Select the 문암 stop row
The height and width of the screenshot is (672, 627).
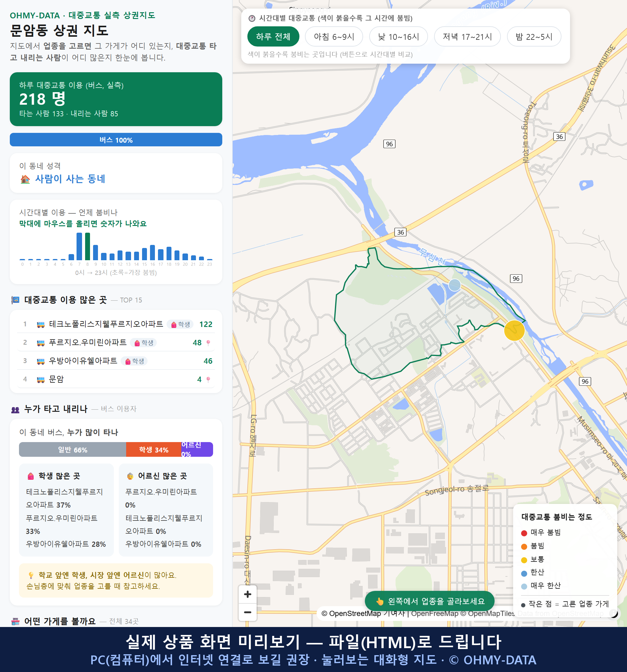tap(116, 379)
